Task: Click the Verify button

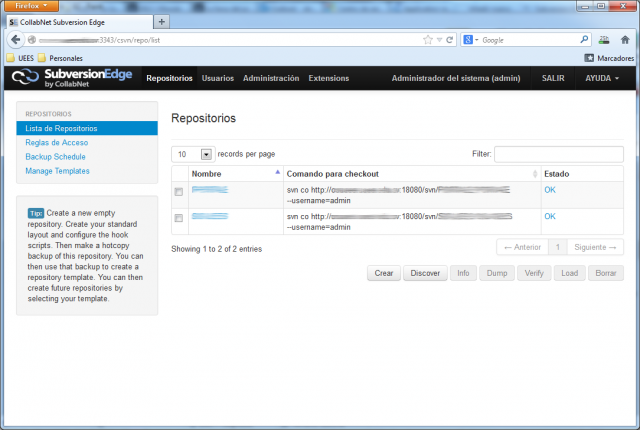Action: point(534,273)
